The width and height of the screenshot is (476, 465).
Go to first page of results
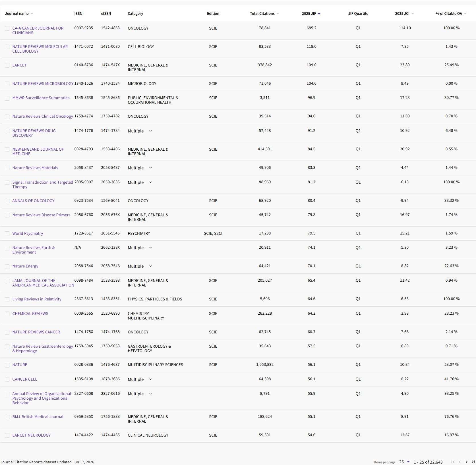(x=453, y=462)
